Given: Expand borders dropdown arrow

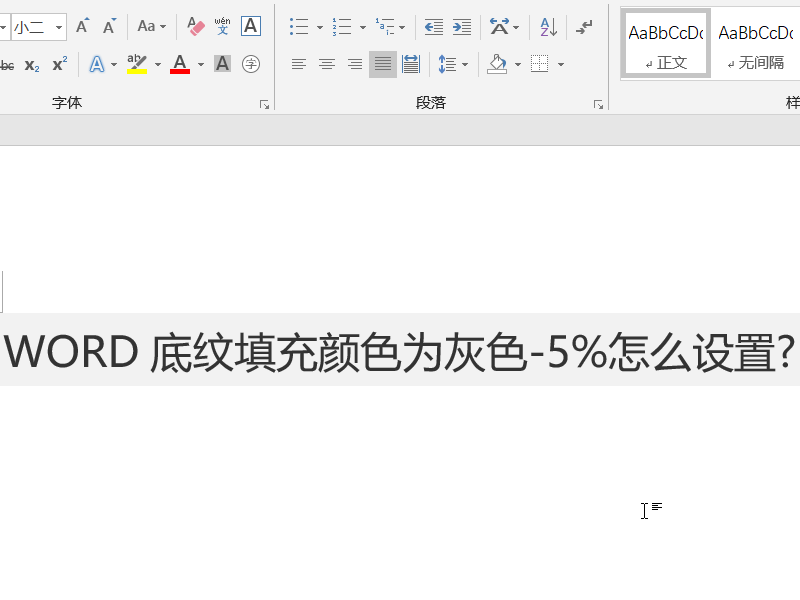Looking at the screenshot, I should (x=561, y=65).
